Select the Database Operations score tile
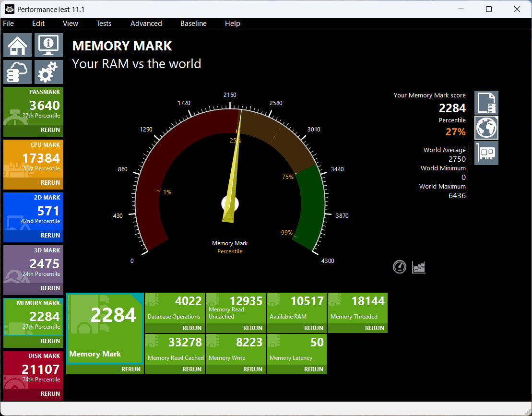This screenshot has width=532, height=416. [x=175, y=307]
